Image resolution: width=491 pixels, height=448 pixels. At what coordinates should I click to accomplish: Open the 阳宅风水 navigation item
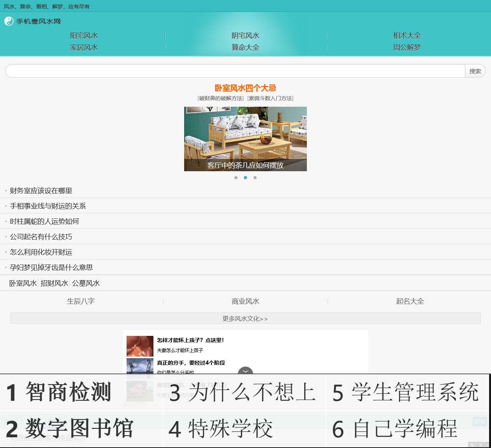pyautogui.click(x=84, y=36)
